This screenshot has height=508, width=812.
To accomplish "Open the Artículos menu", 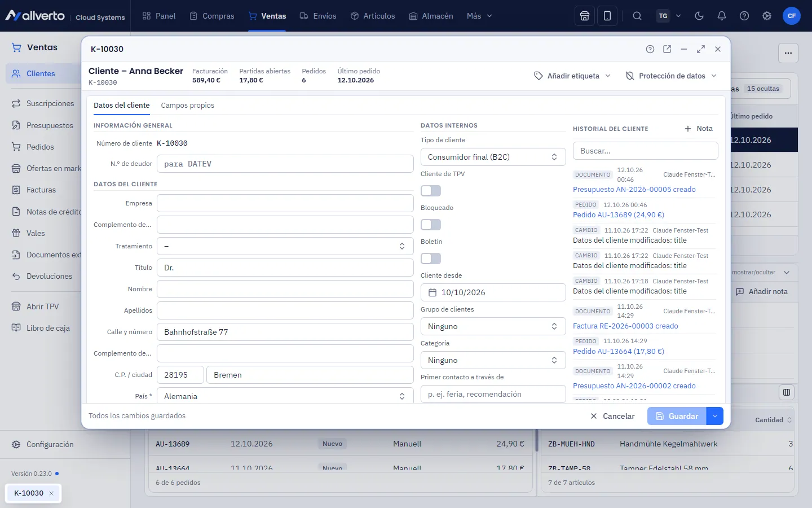I will tap(373, 16).
